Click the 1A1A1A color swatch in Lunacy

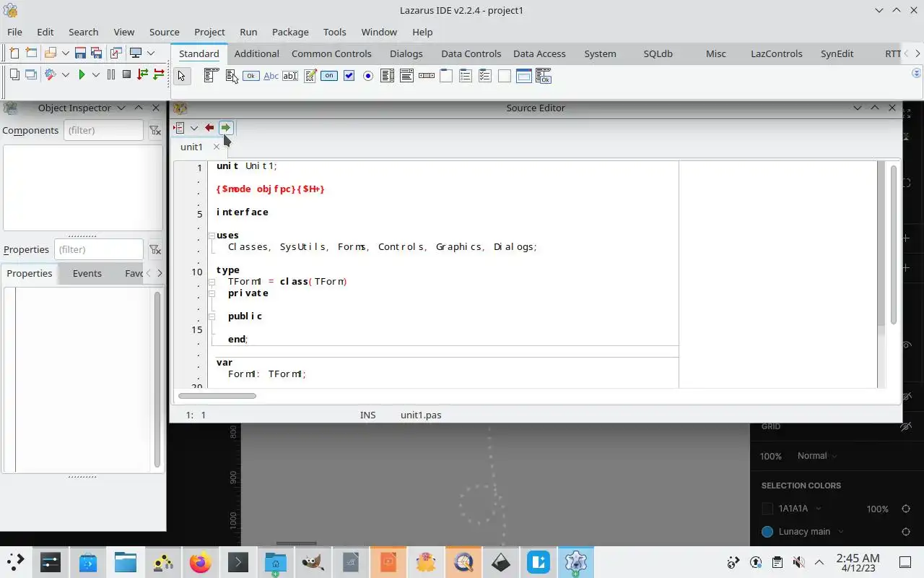(x=767, y=509)
